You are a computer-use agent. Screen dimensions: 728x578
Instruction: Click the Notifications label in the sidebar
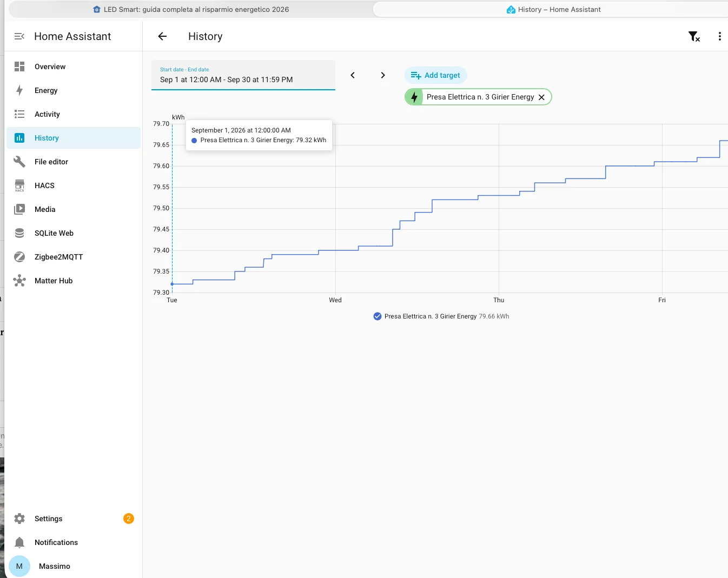(x=56, y=542)
